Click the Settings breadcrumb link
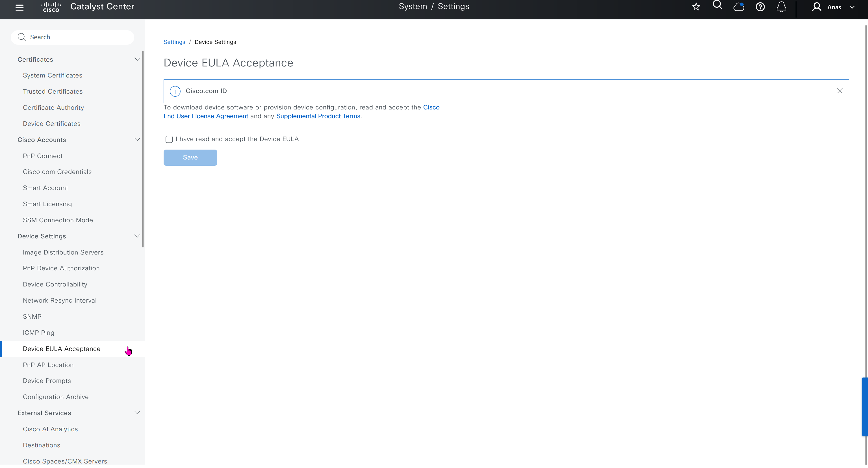Image resolution: width=868 pixels, height=468 pixels. coord(174,42)
